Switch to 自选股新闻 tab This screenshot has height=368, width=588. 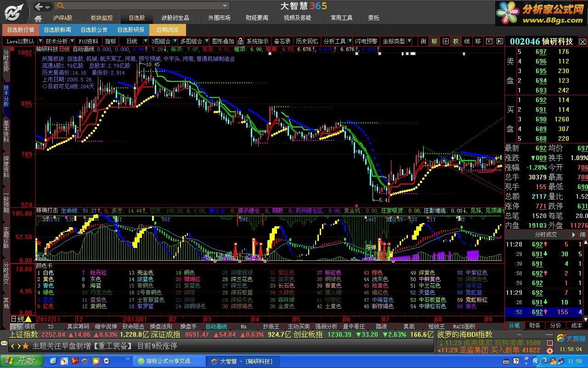[x=57, y=29]
